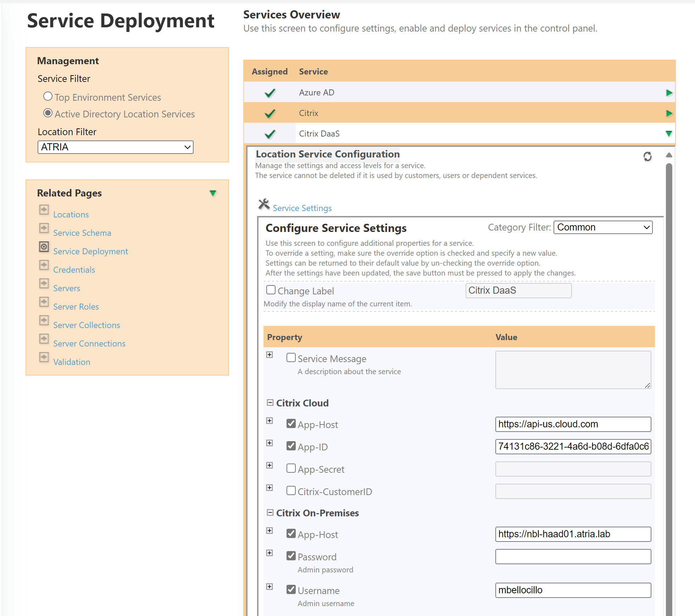Viewport: 695px width, 616px height.
Task: Click the arrow icon beside Servers
Action: point(44,283)
